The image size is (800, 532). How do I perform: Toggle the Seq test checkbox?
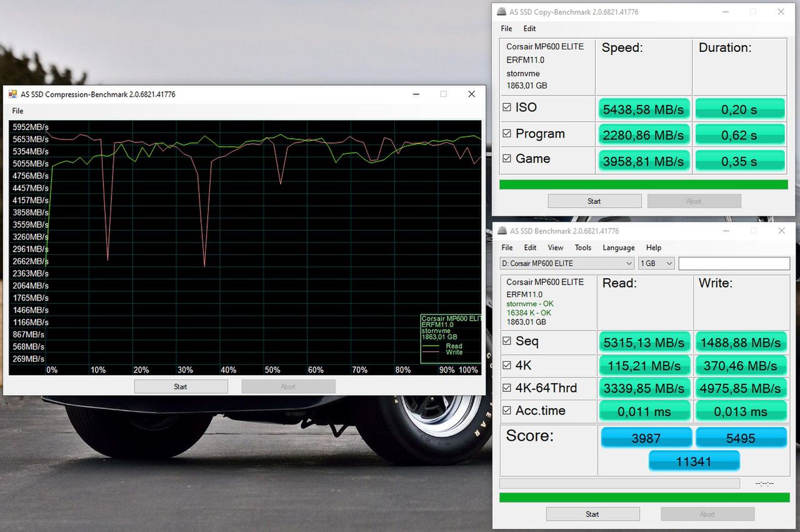point(507,341)
